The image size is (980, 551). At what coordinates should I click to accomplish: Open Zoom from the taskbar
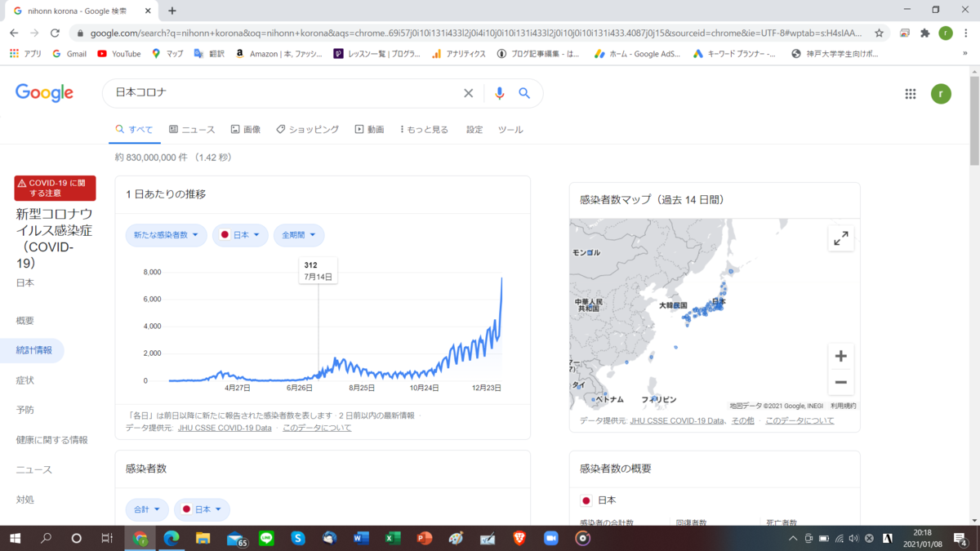[x=550, y=538]
